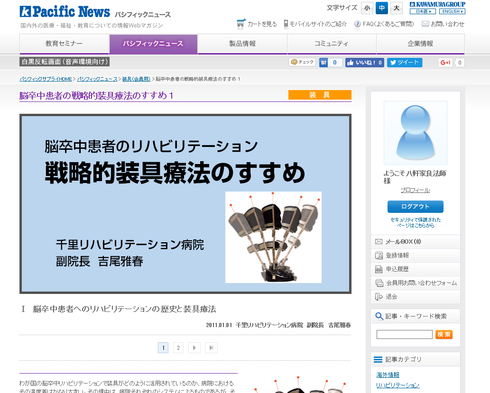Click the 記事カテゴリ list icon

(378, 359)
